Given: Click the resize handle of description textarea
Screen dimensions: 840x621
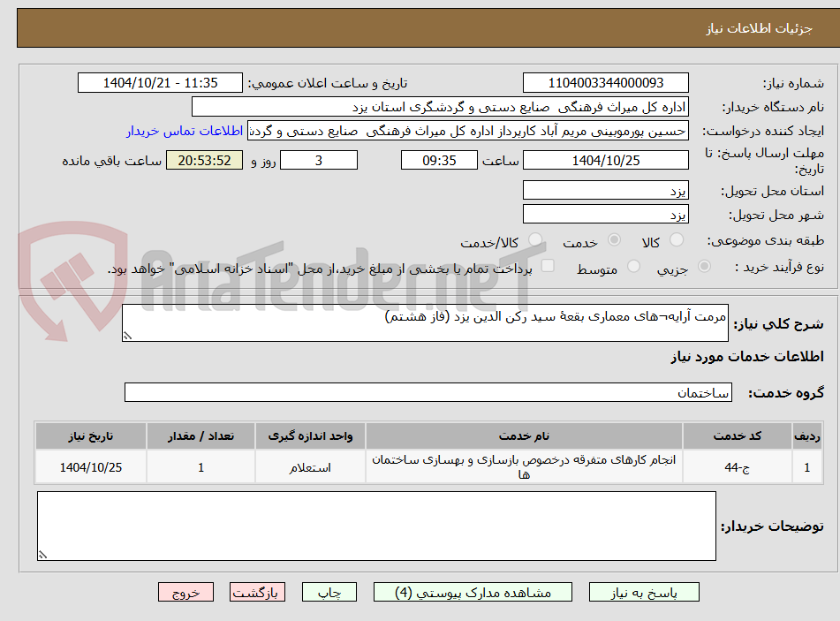Looking at the screenshot, I should coord(127,336).
